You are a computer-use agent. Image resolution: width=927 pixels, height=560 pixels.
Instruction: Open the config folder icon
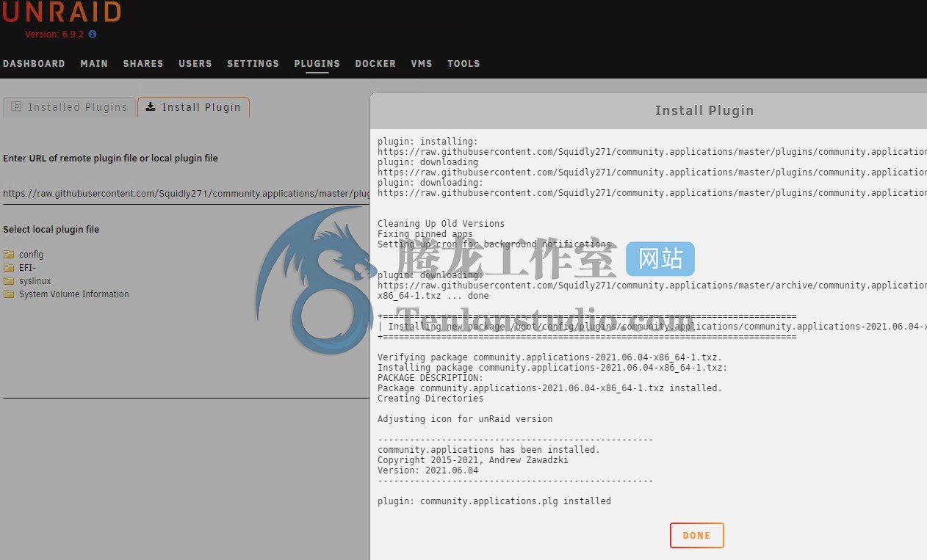click(x=9, y=255)
